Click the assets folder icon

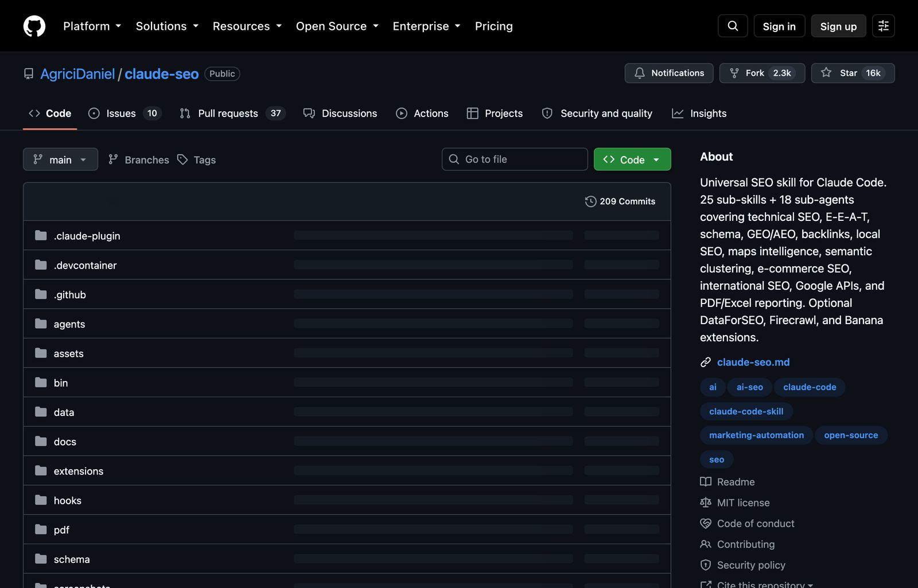click(41, 353)
